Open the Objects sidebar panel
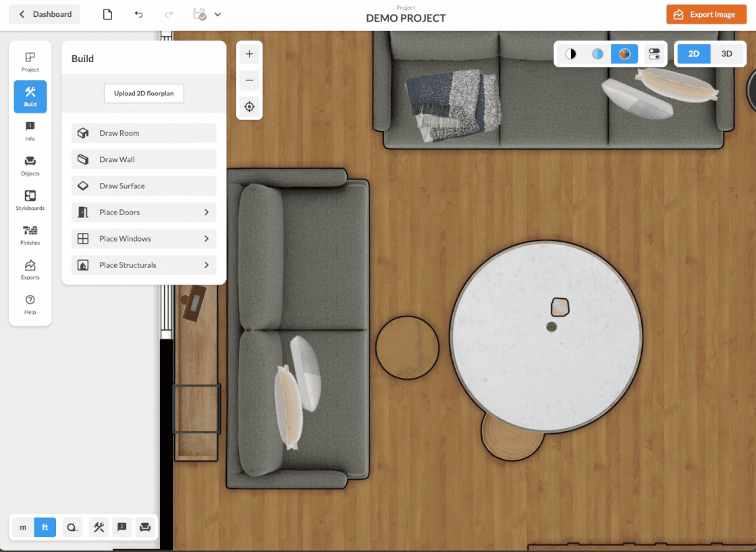Screen dimensions: 756x552 30,165
